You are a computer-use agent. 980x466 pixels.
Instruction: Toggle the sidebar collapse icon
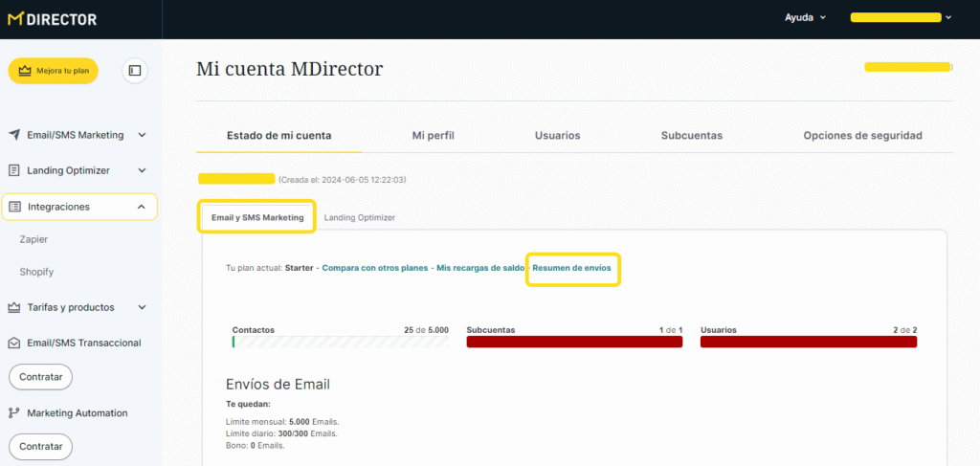135,71
